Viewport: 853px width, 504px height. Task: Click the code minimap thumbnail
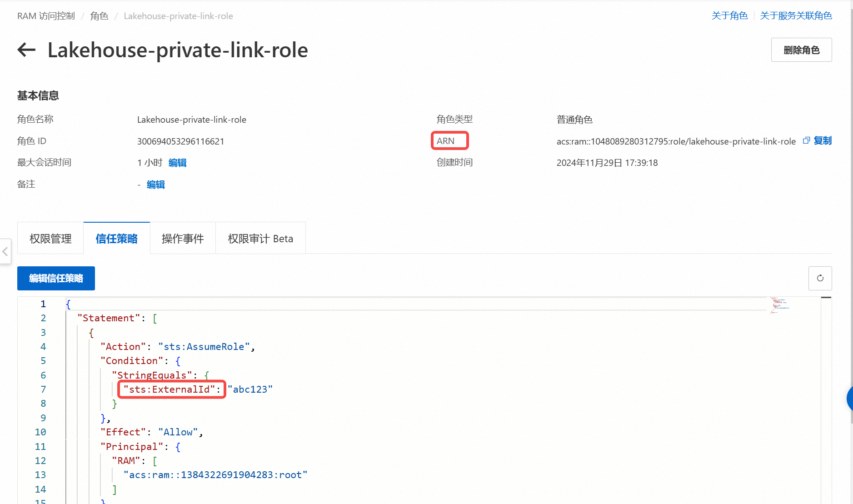click(780, 304)
